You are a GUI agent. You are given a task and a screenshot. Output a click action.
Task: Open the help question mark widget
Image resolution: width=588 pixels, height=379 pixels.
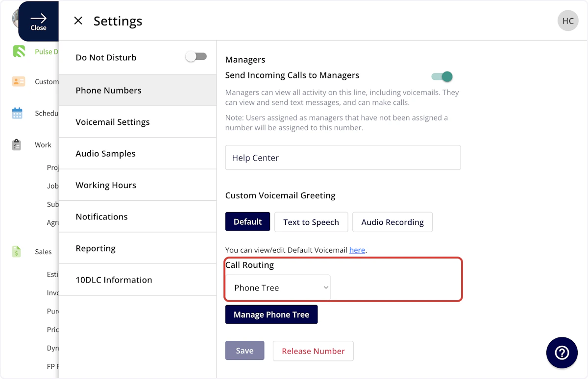[x=562, y=353]
